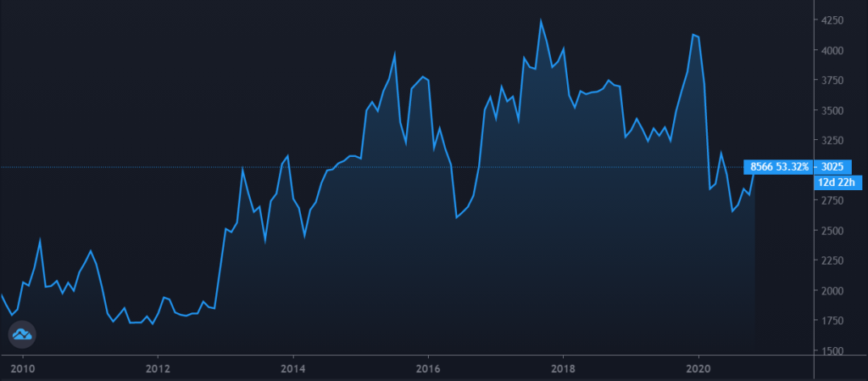Click the 4250 price axis label
Viewport: 868px width, 381px height.
(x=833, y=20)
